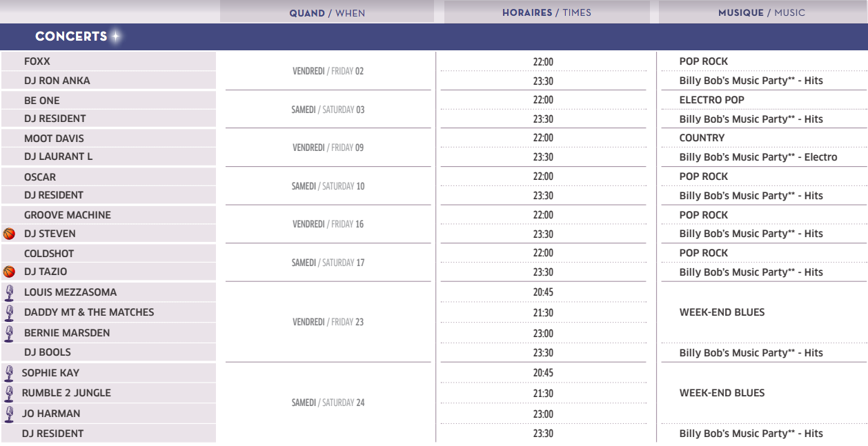Select the VENDREDI / FRIDAY 23 date cell
Viewport: 868px width, 446px height.
[328, 322]
